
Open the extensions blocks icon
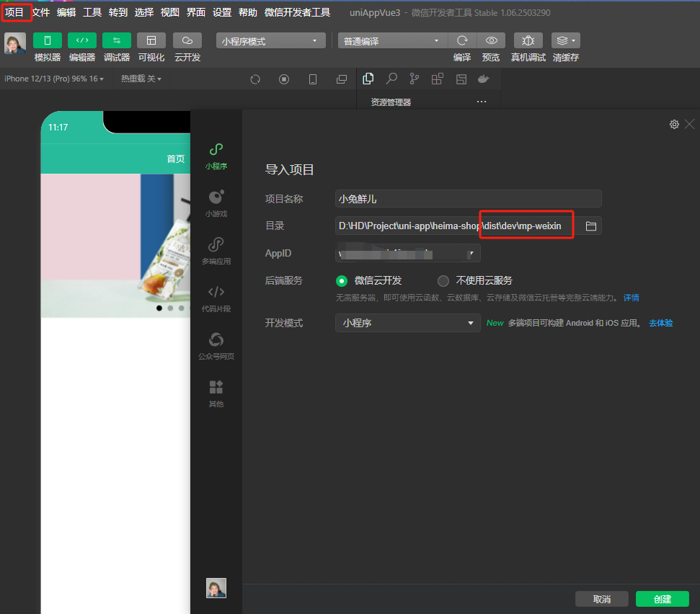438,79
